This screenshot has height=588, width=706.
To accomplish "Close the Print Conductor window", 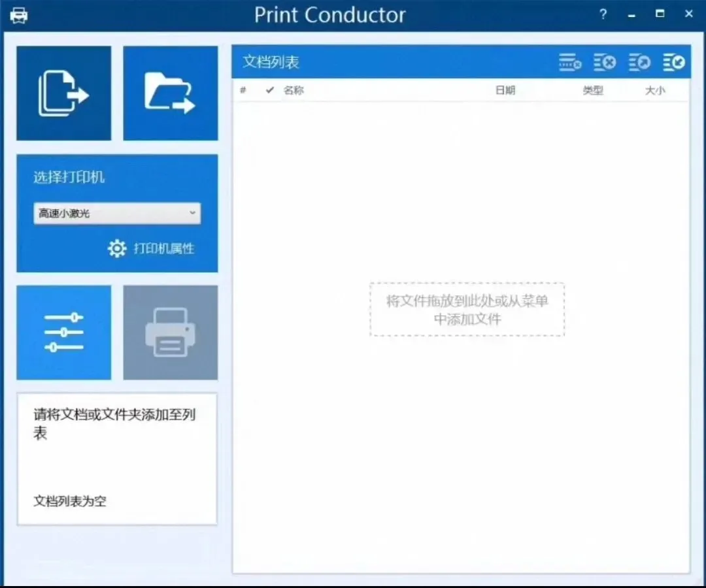I will pos(688,14).
